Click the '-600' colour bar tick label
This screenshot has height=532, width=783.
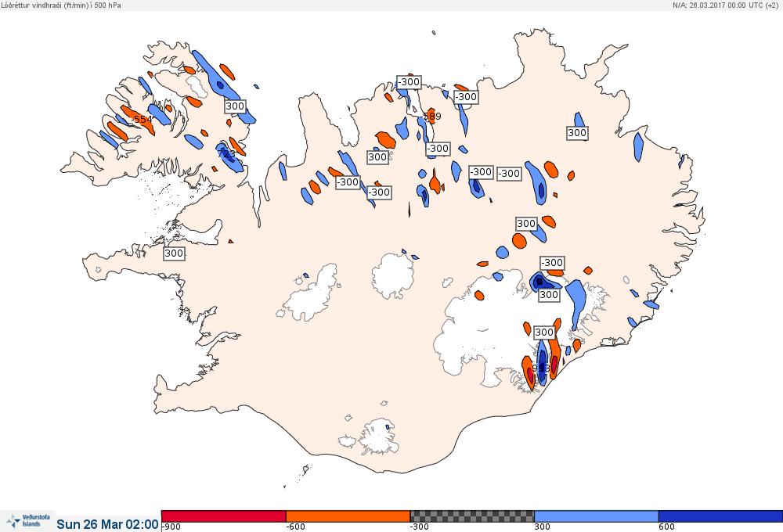295,527
